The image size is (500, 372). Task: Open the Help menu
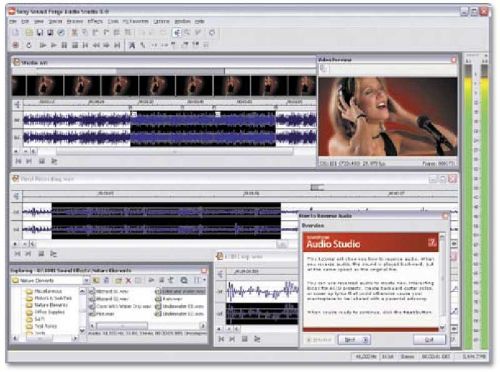point(199,21)
